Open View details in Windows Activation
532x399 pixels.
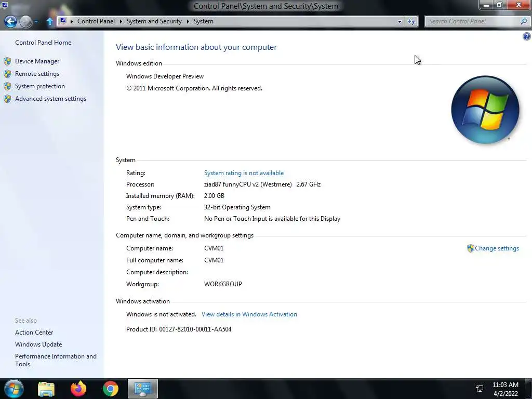[249, 314]
